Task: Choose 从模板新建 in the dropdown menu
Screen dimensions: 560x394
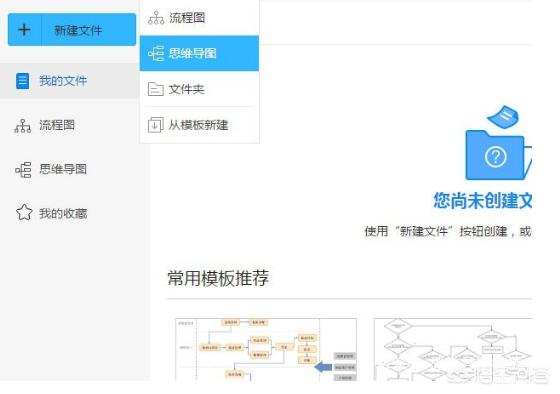Action: click(199, 125)
